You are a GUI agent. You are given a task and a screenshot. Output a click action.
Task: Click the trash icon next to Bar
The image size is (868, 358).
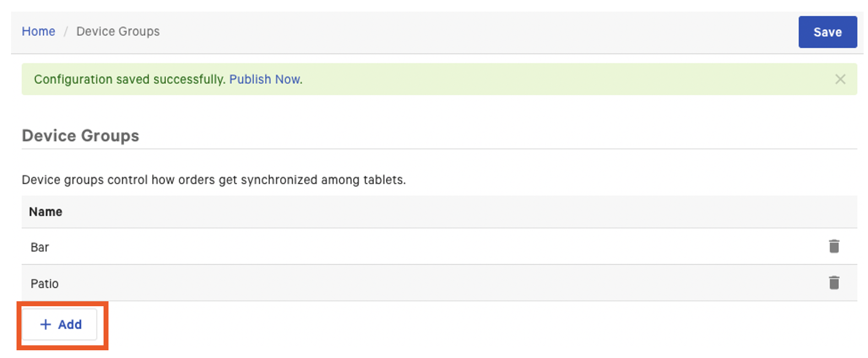(834, 247)
